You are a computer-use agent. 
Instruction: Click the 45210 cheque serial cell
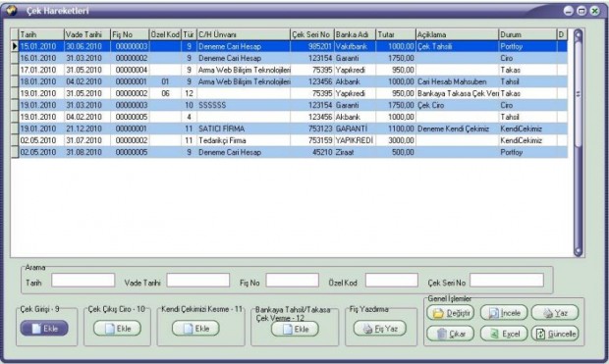tap(312, 152)
